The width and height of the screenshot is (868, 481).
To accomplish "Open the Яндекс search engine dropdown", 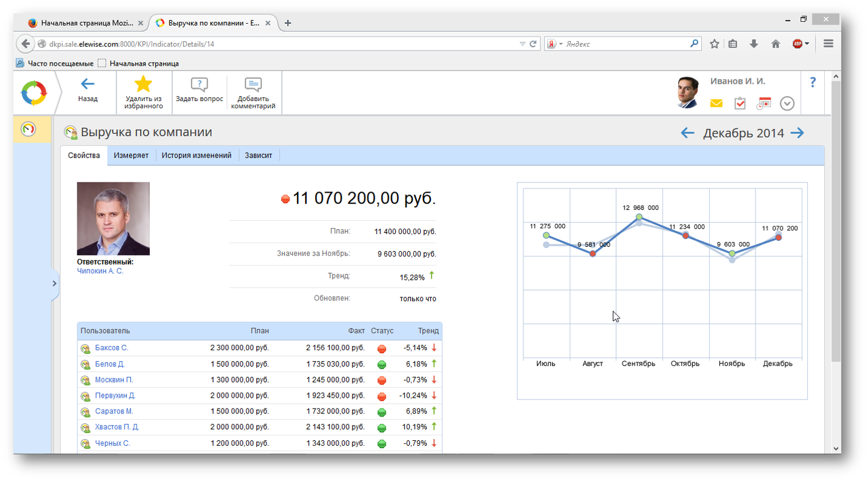I will click(554, 44).
